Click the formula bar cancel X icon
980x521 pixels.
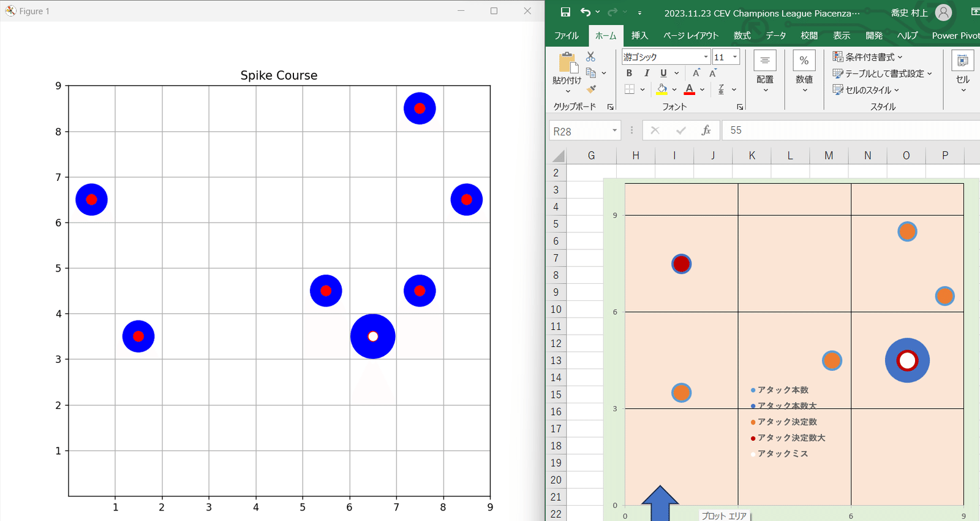(655, 131)
